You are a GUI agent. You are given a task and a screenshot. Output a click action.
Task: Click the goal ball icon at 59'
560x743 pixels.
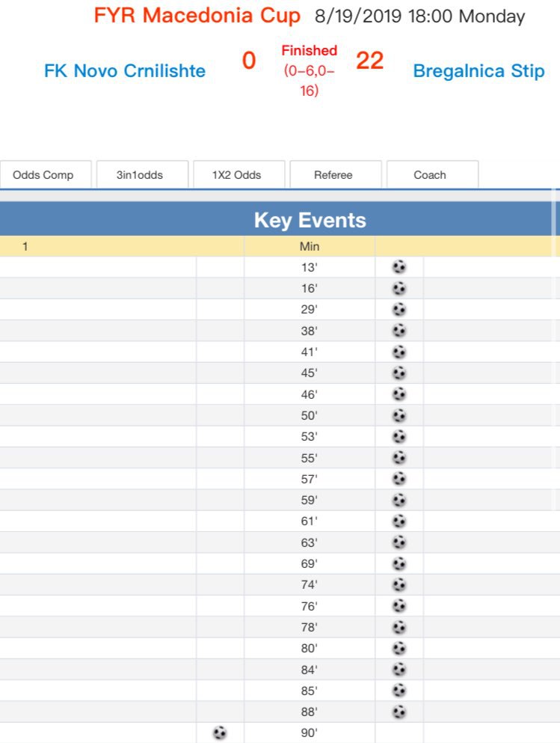399,500
